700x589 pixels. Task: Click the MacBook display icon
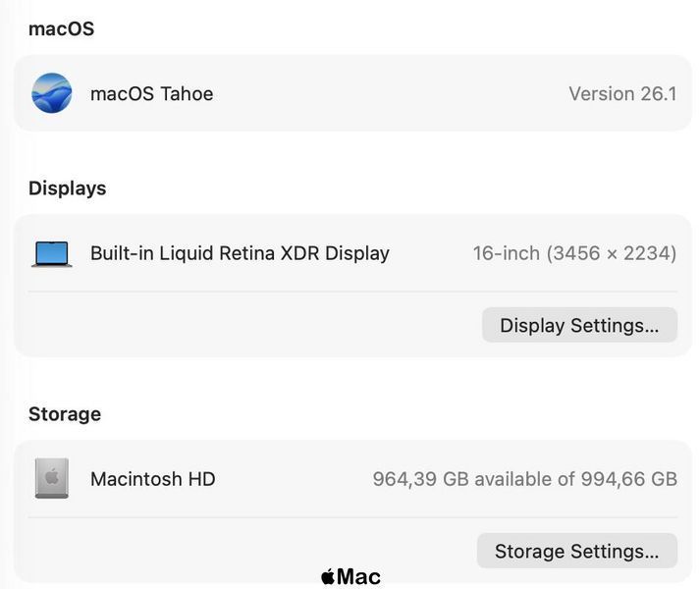(x=52, y=254)
